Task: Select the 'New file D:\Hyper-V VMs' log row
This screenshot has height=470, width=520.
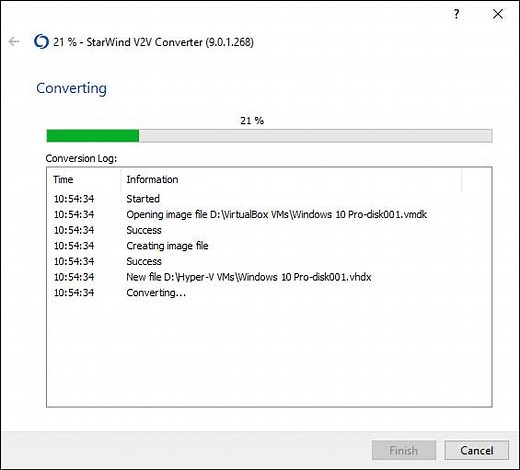Action: 269,277
